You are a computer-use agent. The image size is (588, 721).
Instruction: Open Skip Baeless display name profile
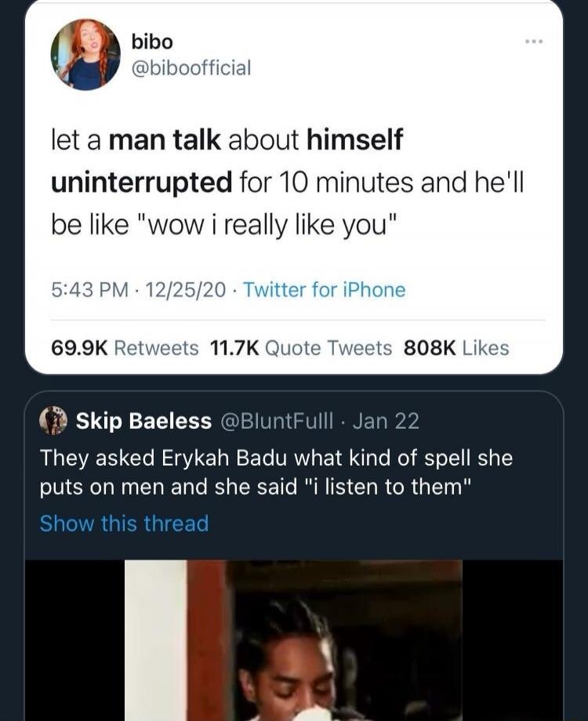143,422
